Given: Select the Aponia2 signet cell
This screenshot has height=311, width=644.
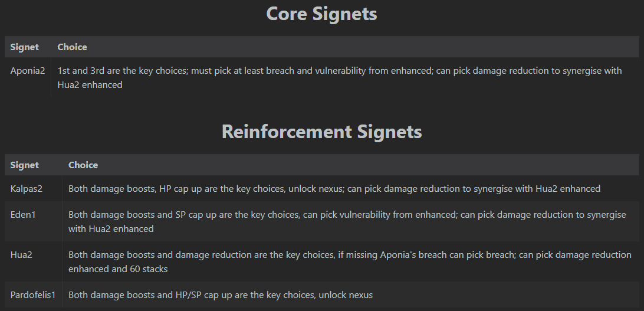Looking at the screenshot, I should (x=28, y=71).
